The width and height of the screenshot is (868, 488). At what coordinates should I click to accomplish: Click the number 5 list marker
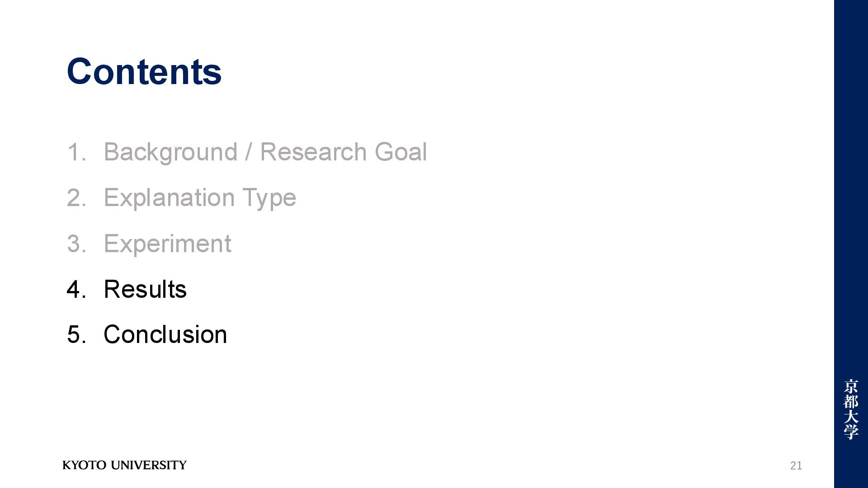76,334
